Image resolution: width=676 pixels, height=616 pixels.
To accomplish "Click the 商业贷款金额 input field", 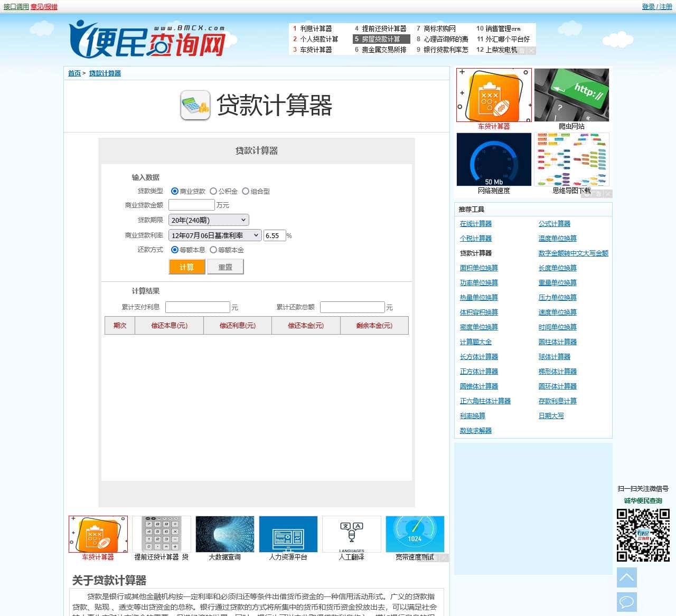I will coord(192,205).
